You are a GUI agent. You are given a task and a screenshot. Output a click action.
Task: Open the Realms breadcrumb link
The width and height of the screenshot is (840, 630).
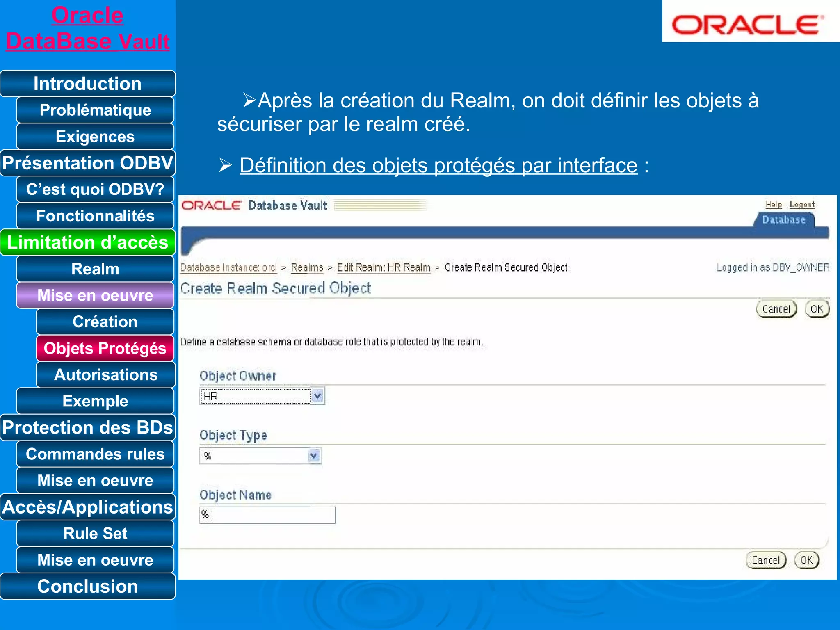(307, 267)
